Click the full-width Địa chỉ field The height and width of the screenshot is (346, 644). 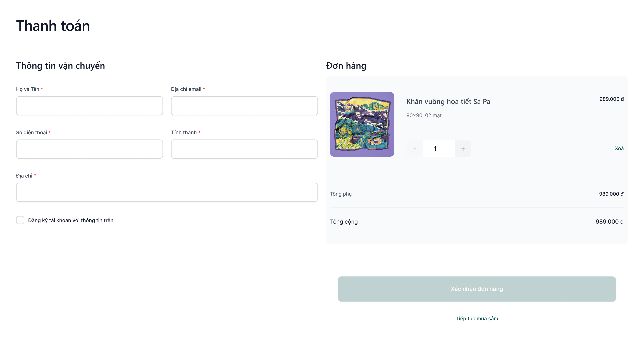pos(167,192)
